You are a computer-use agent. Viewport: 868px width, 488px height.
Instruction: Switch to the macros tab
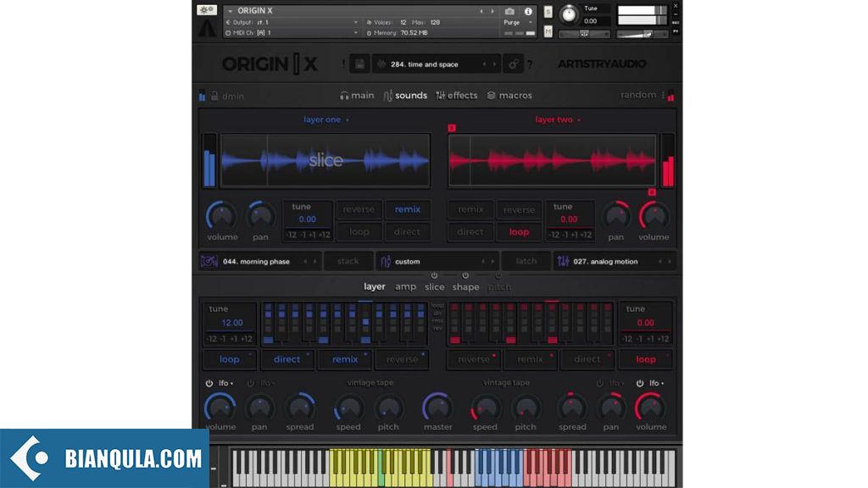pyautogui.click(x=509, y=95)
